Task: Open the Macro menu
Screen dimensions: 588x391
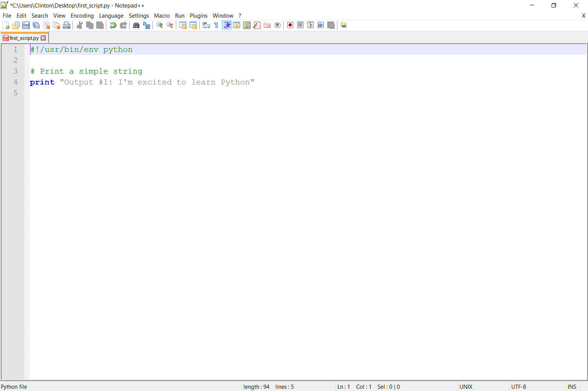Action: pyautogui.click(x=162, y=16)
